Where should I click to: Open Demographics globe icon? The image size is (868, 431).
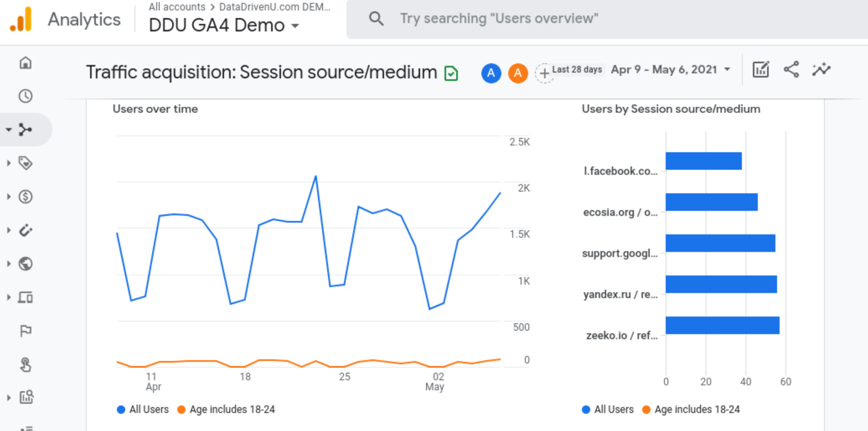pyautogui.click(x=26, y=264)
